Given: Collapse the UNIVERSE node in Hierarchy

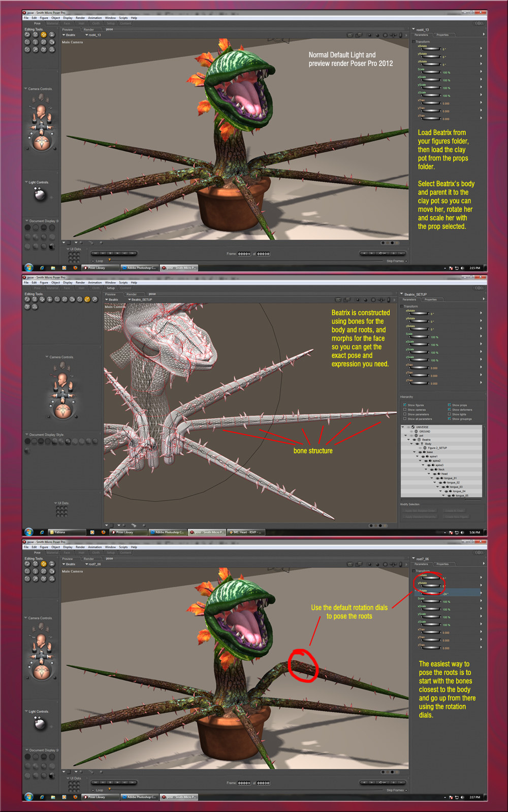Looking at the screenshot, I should [403, 427].
